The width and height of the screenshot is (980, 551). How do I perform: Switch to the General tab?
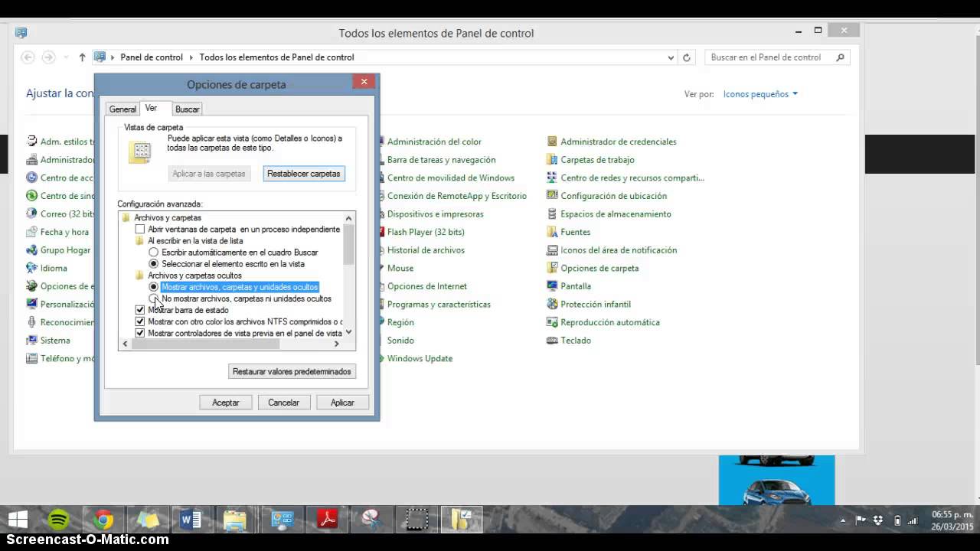tap(122, 109)
